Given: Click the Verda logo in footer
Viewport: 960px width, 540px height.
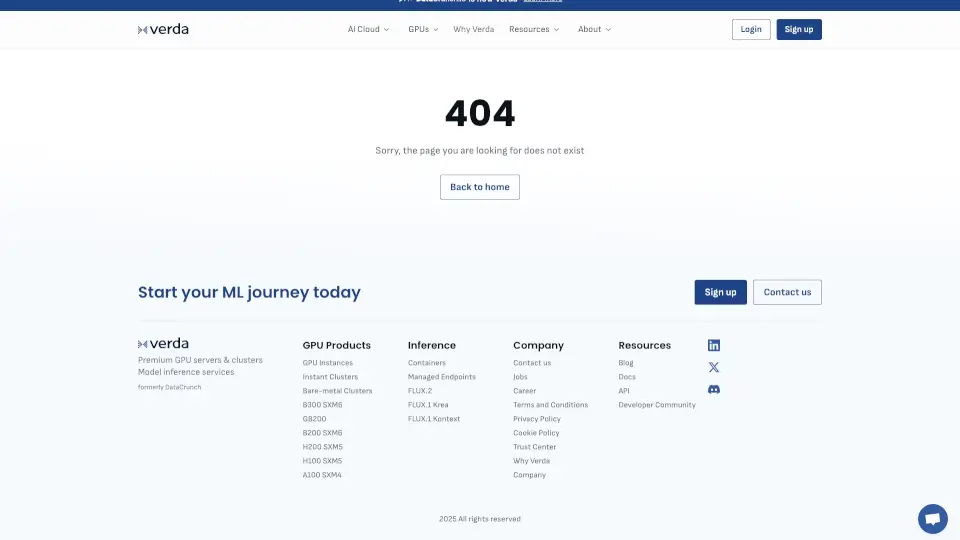Looking at the screenshot, I should pyautogui.click(x=163, y=343).
